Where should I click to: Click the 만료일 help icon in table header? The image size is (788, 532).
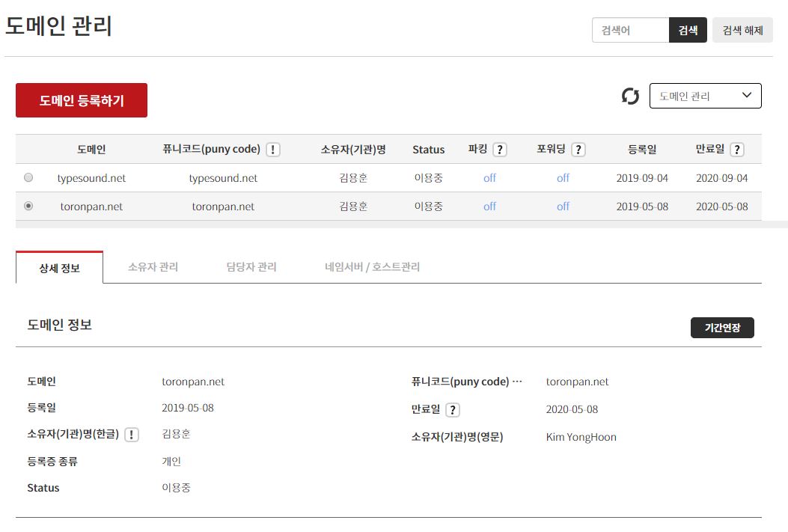(x=736, y=150)
